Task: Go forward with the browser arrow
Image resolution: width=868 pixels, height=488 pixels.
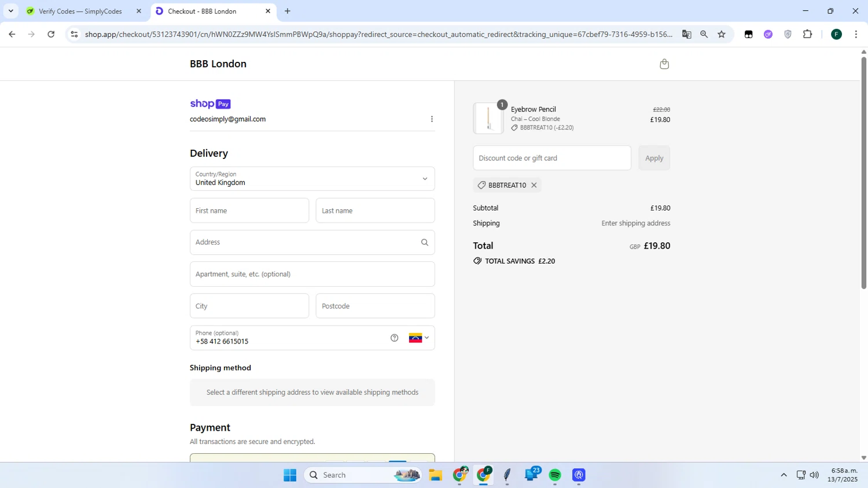Action: [31, 34]
